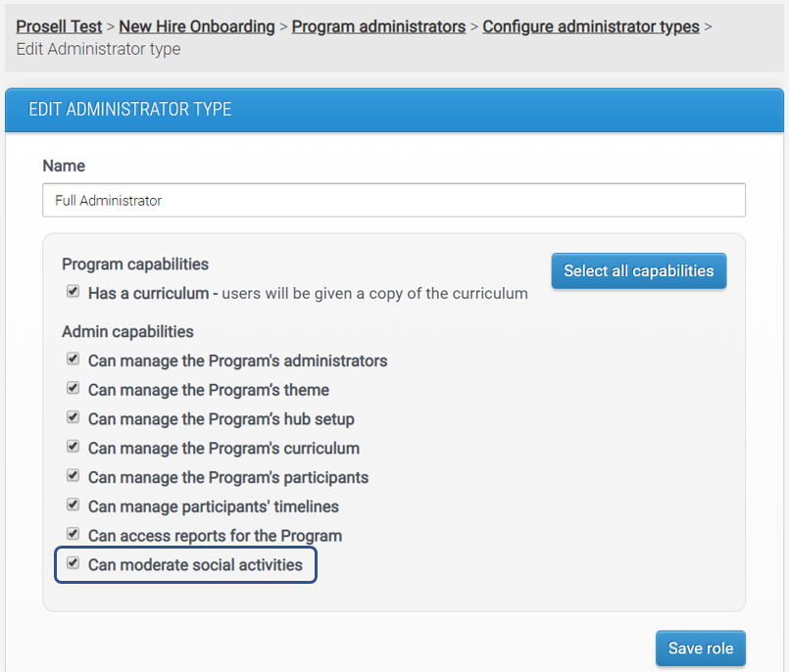This screenshot has width=789, height=672.
Task: Uncheck the Has a curriculum checkbox
Action: click(73, 291)
